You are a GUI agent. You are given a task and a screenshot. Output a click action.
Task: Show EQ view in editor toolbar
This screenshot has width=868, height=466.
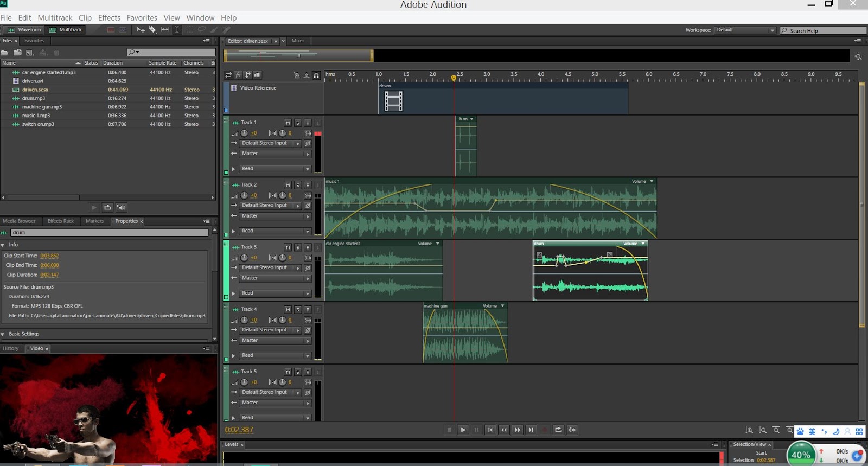coord(257,75)
